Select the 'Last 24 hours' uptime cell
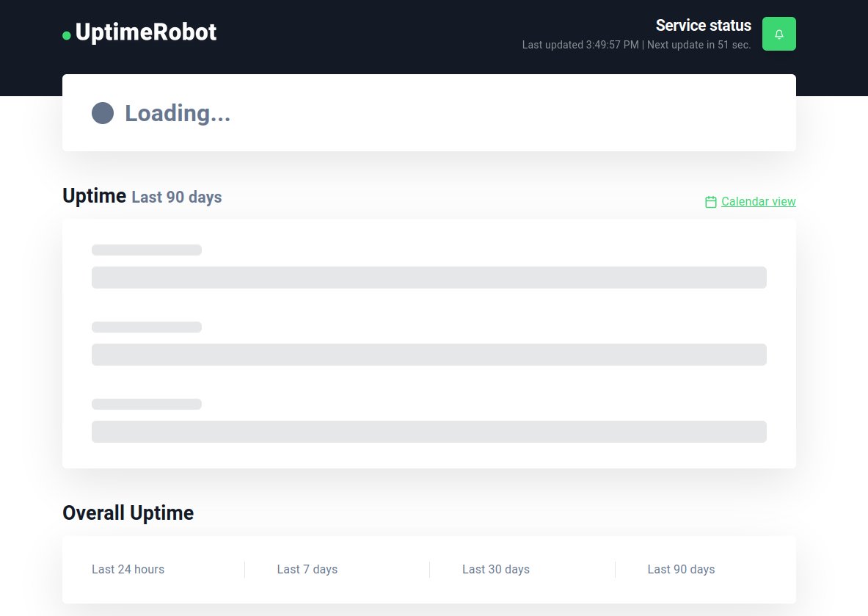This screenshot has width=868, height=616. click(x=128, y=570)
